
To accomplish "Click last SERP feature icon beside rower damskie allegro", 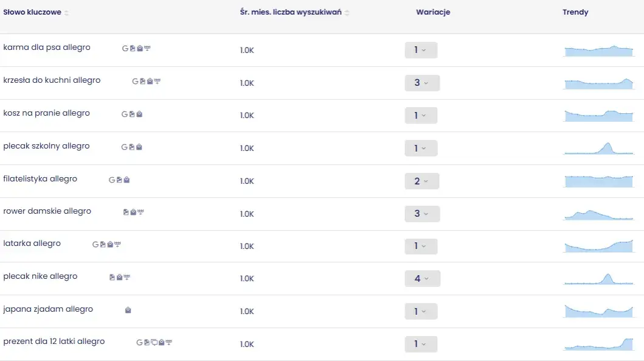I will [x=141, y=212].
